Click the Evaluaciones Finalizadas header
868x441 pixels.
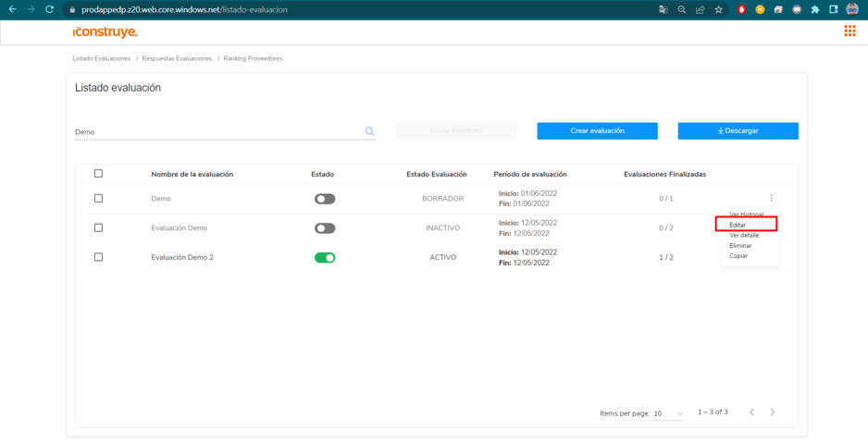pos(664,175)
